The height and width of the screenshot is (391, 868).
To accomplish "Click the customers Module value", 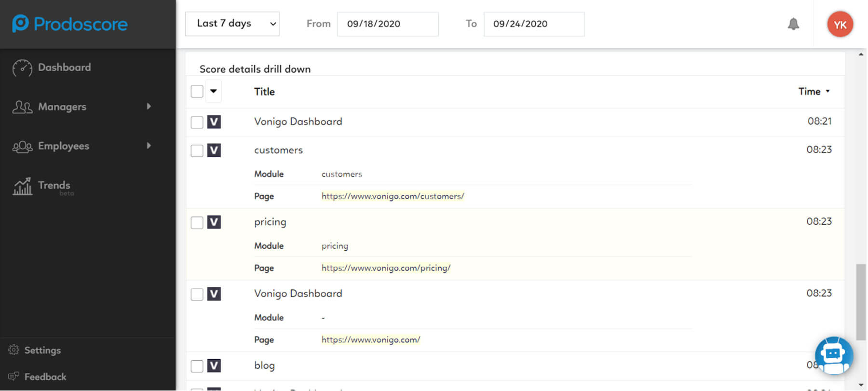I will (x=341, y=174).
